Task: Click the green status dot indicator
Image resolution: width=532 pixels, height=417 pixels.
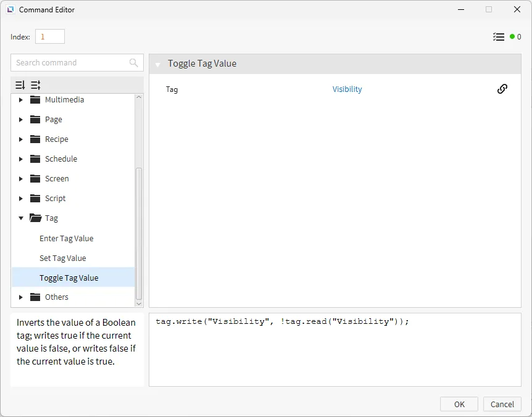Action: [512, 37]
